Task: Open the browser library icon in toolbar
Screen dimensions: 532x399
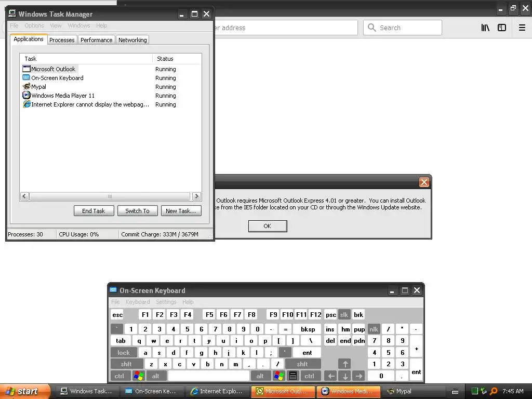Action: 485,28
